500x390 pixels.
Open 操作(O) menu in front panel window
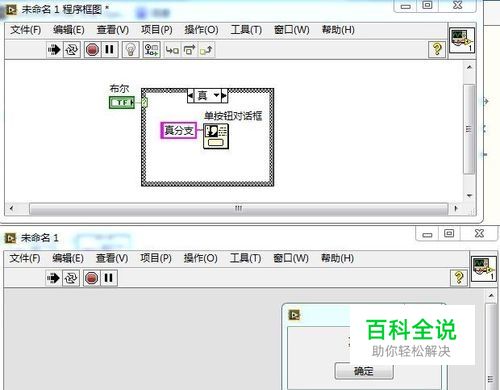tap(201, 258)
